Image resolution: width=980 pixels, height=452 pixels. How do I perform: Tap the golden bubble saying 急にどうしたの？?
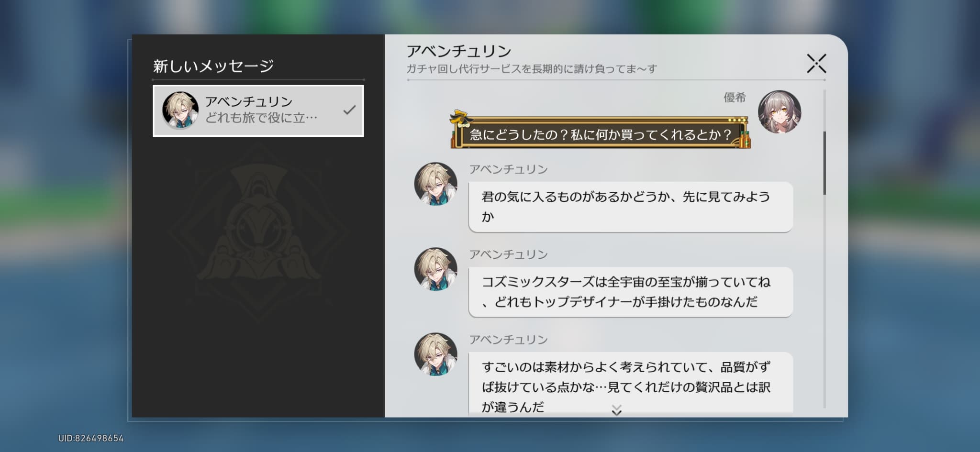600,134
